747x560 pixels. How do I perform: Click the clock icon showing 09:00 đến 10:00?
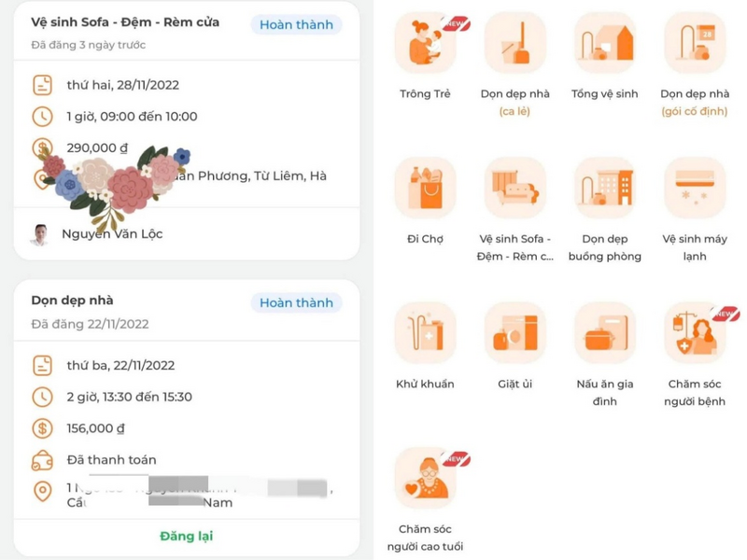point(40,117)
